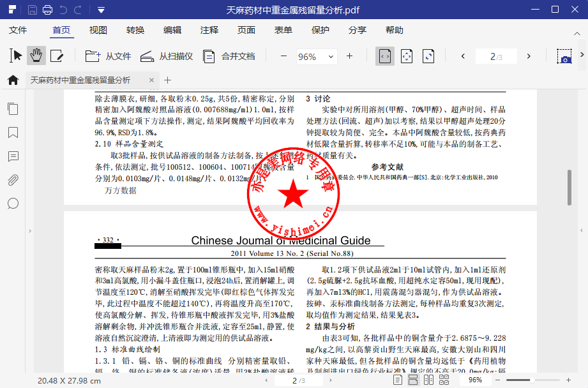This screenshot has width=588, height=388.
Task: Create PDF with 从文件
Action: coord(108,56)
